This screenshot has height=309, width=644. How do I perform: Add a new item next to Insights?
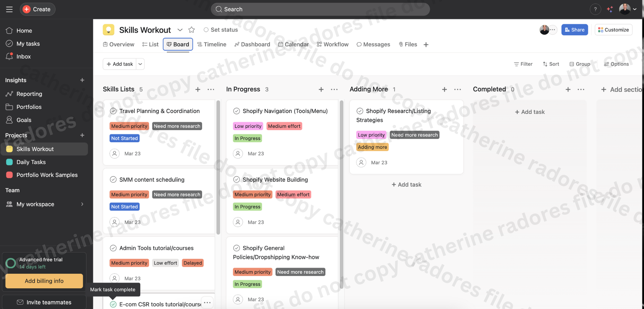[82, 80]
